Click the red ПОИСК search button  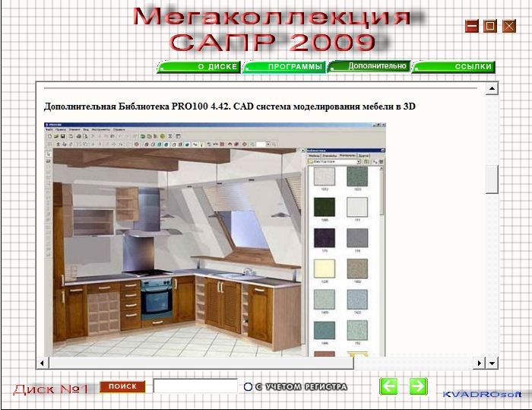coord(122,386)
